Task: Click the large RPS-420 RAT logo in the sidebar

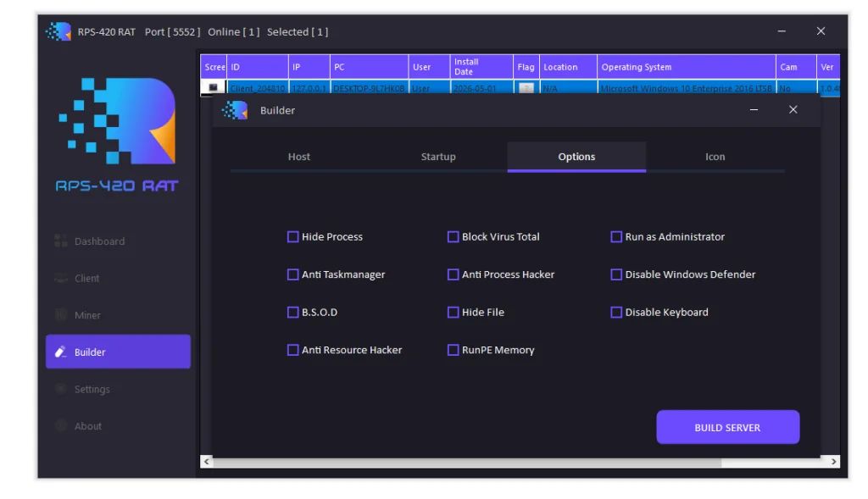Action: click(x=117, y=136)
